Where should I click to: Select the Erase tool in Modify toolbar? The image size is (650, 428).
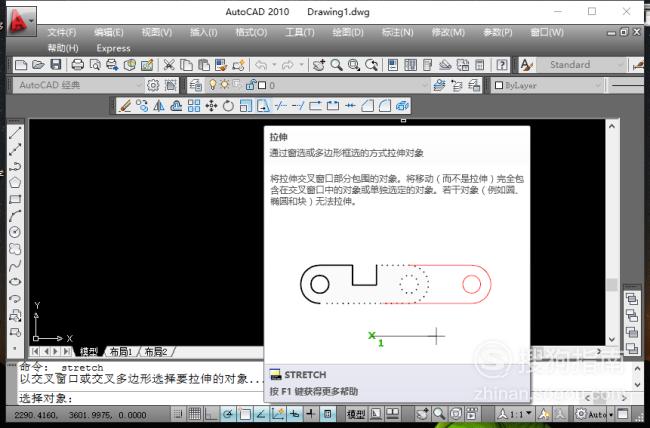click(125, 106)
